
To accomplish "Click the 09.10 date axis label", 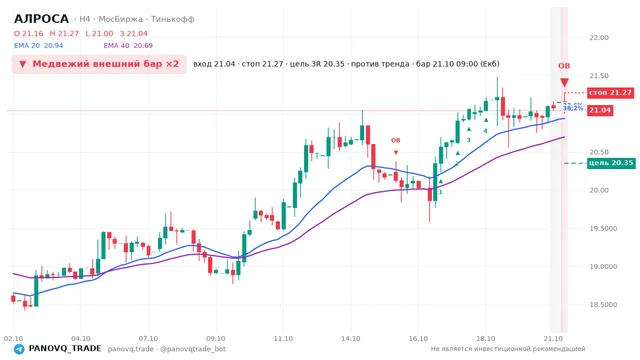I will coord(216,339).
